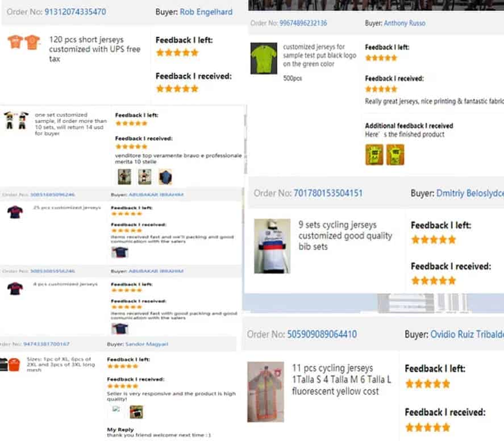Open the 25 pcs order's Abubakar Ibrahim link
The image size is (504, 441).
(x=156, y=194)
